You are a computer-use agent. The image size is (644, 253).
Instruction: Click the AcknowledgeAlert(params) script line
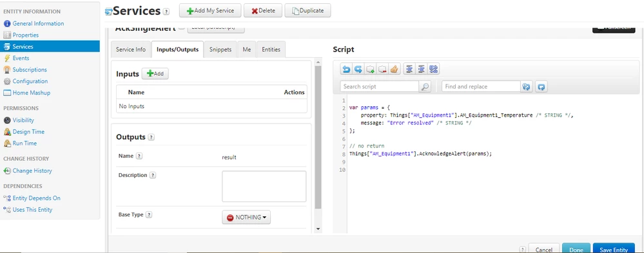[420, 154]
